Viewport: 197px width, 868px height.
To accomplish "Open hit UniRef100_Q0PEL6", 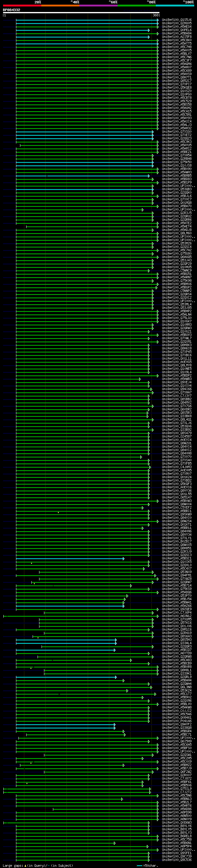I will pyautogui.click(x=177, y=30).
